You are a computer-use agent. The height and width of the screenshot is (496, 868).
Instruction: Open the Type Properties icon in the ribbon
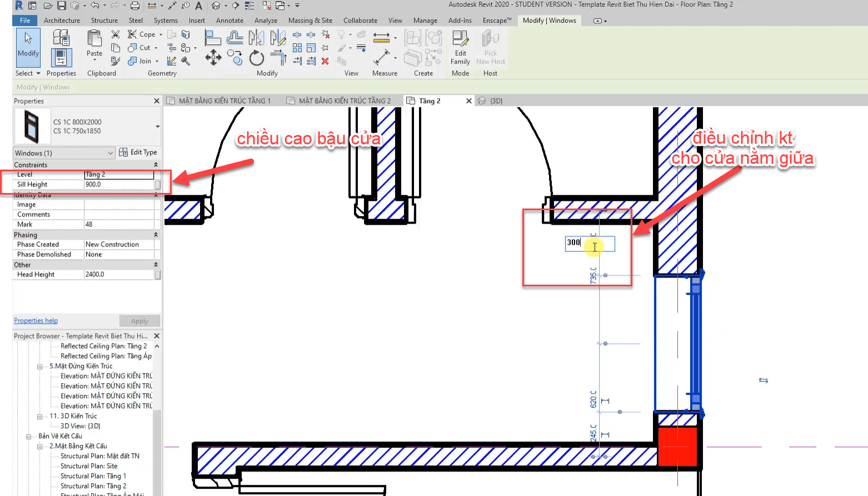point(61,38)
